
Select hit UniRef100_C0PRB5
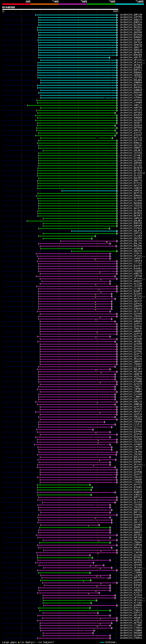[131, 103]
